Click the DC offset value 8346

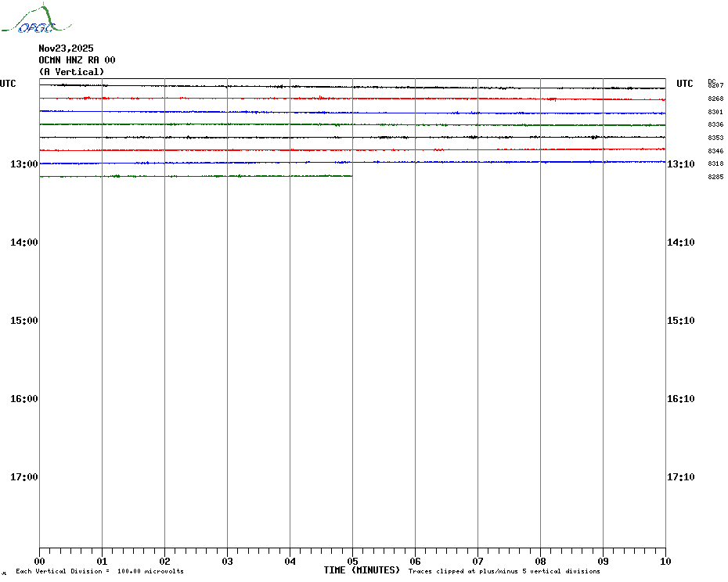pyautogui.click(x=715, y=151)
